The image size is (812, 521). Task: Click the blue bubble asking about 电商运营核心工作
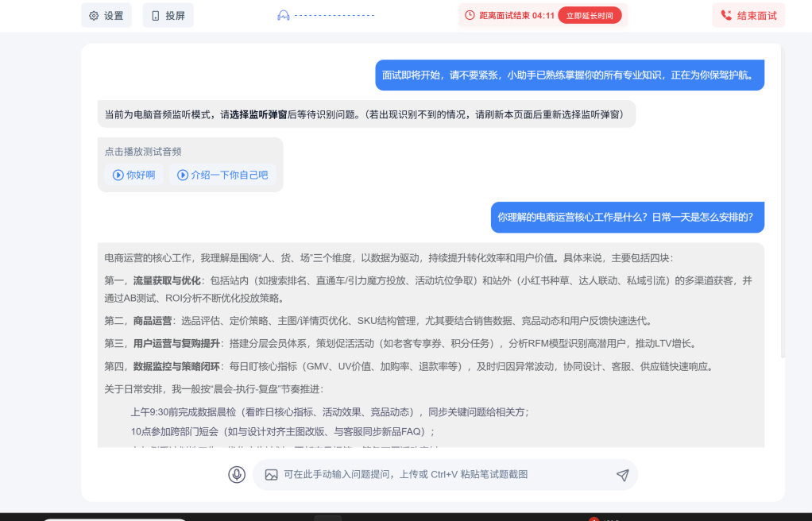point(628,217)
